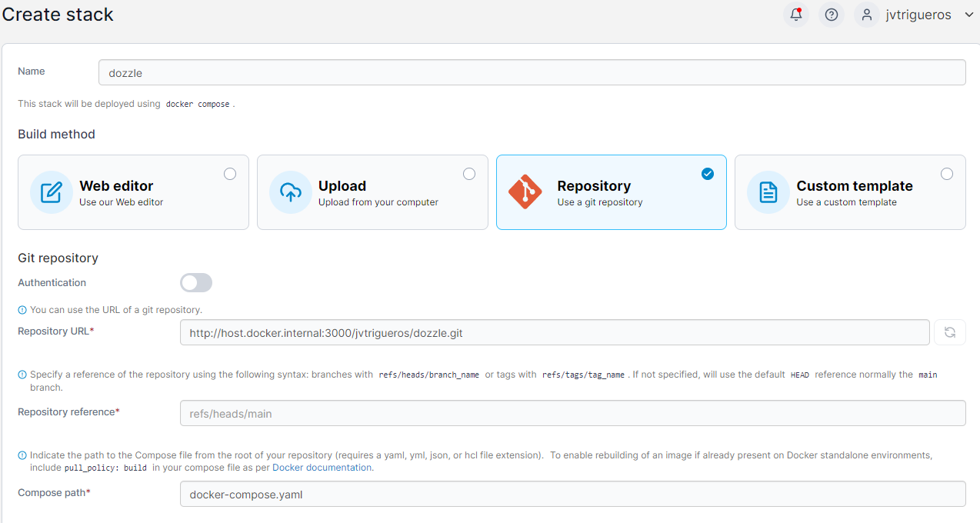
Task: Click the info icon above Repository URL
Action: pos(22,310)
